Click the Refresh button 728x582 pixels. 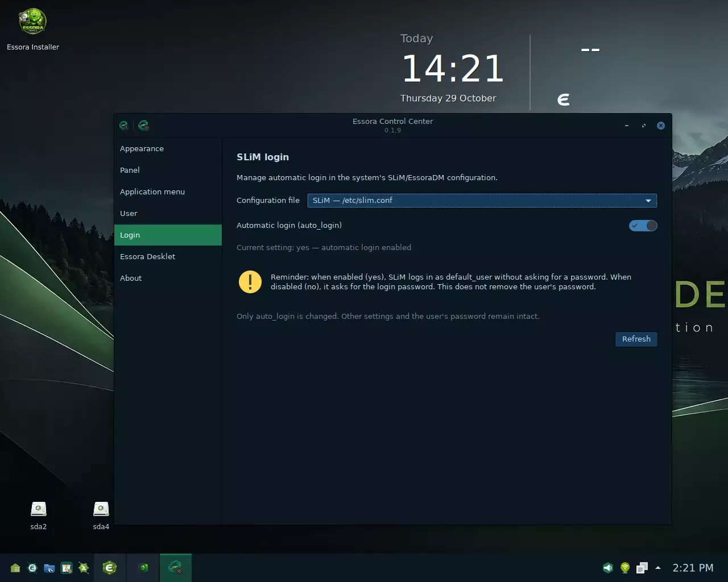point(636,339)
